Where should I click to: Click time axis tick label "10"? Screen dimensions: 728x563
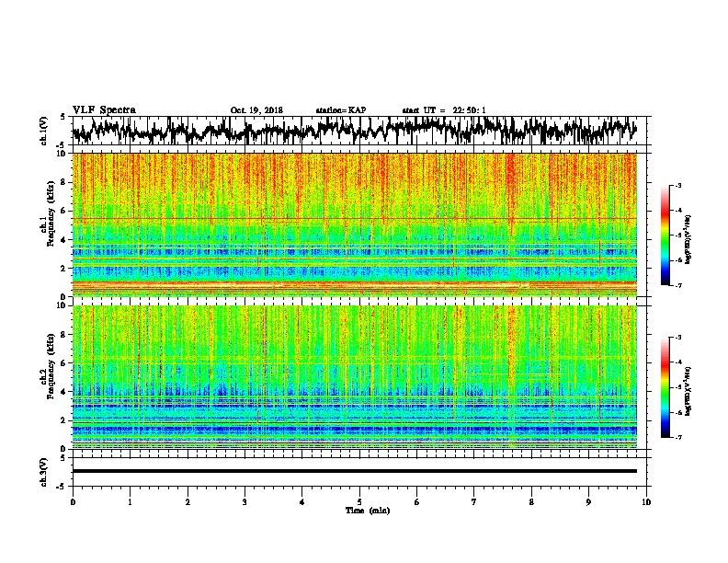click(x=646, y=502)
